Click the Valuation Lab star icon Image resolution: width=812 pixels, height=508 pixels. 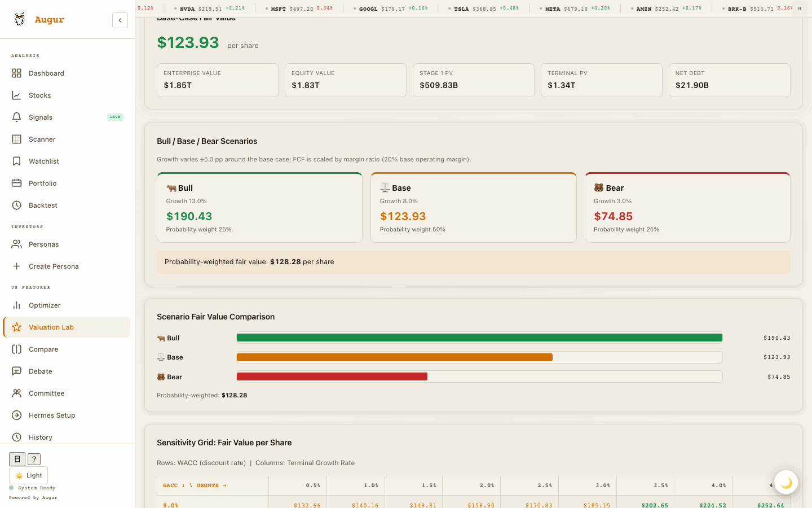point(17,327)
